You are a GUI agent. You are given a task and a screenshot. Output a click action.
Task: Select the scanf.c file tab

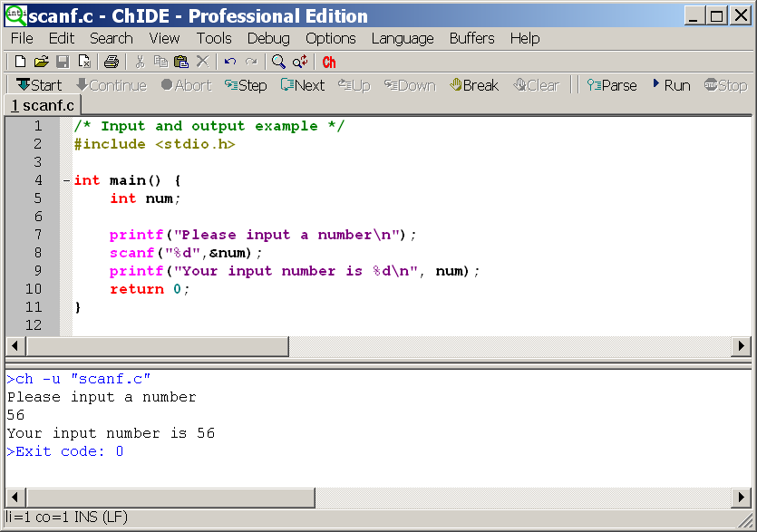point(43,105)
